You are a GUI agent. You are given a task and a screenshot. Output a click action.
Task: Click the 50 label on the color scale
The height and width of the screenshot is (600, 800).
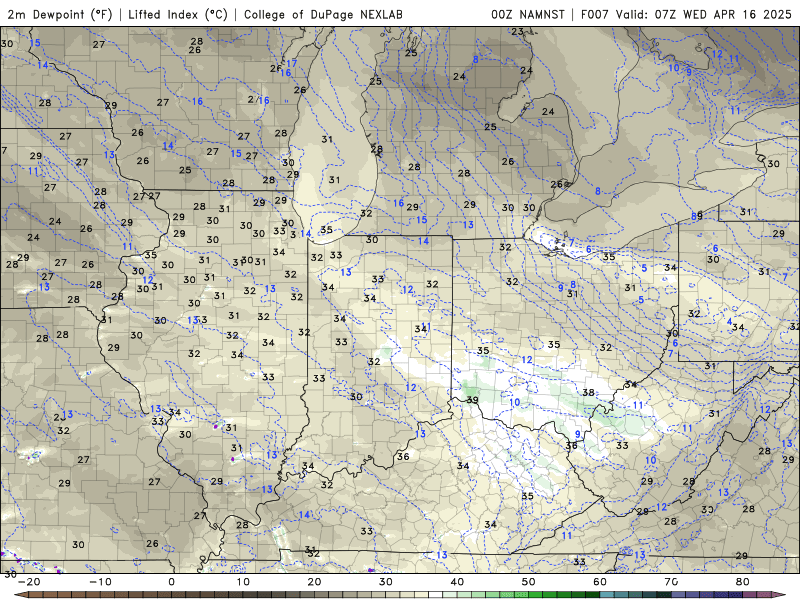click(x=529, y=582)
